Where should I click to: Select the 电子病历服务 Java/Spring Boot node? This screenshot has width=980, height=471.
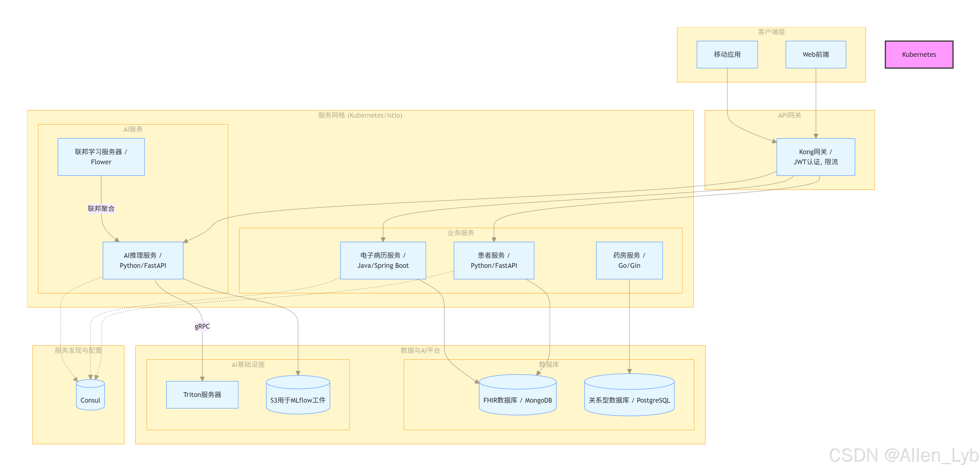pyautogui.click(x=383, y=260)
